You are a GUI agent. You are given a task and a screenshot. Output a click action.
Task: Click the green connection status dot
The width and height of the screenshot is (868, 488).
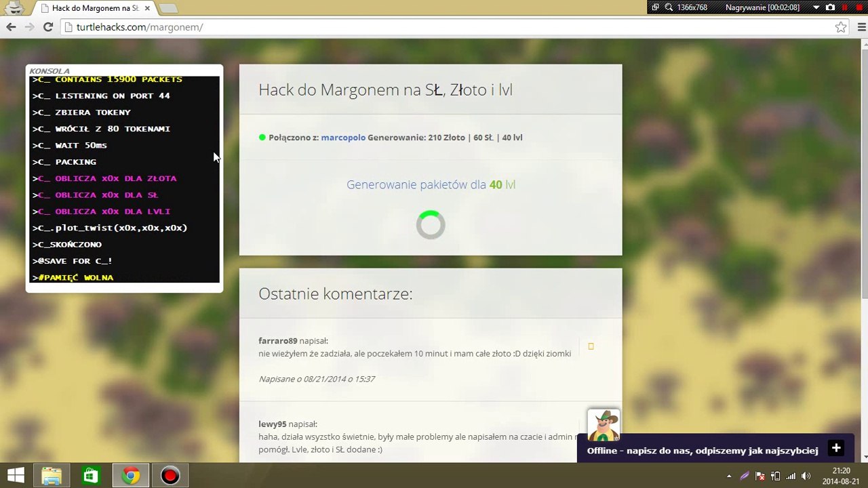(x=262, y=138)
